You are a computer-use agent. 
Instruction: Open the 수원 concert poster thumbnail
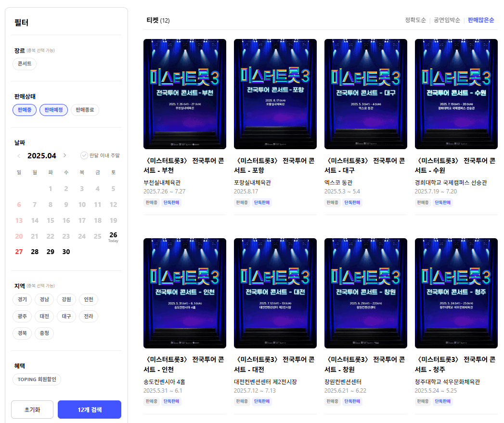456,94
